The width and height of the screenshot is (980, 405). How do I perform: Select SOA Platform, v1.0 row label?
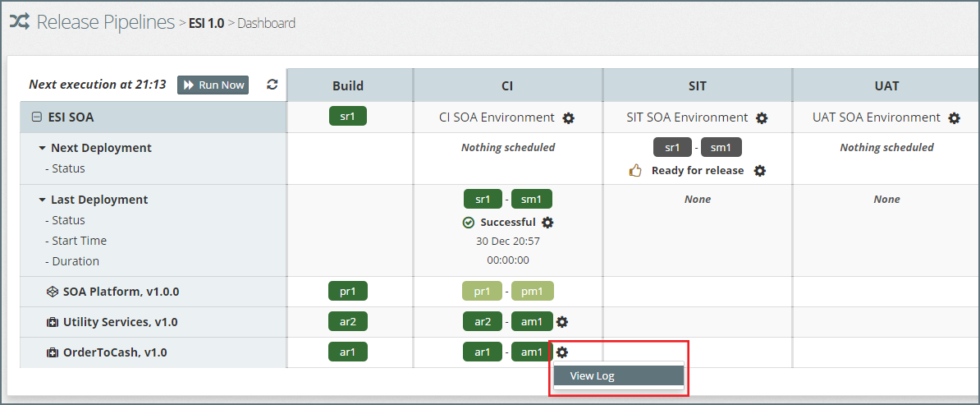point(121,291)
